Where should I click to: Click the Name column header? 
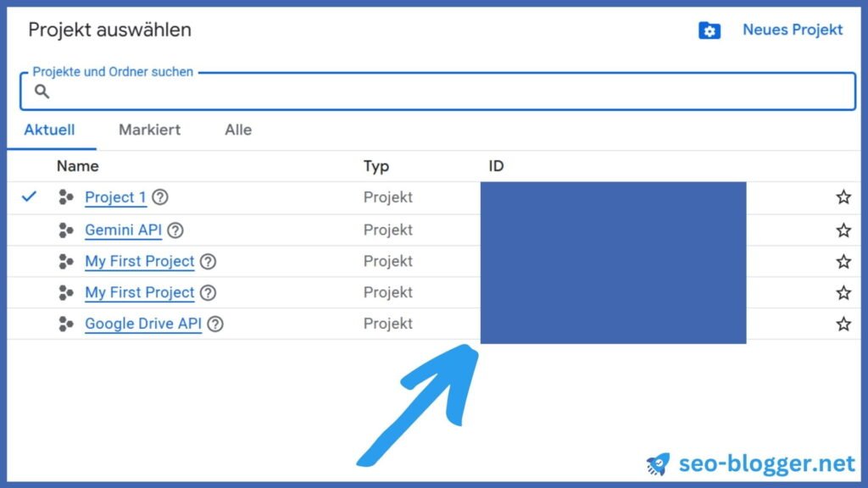(x=77, y=166)
